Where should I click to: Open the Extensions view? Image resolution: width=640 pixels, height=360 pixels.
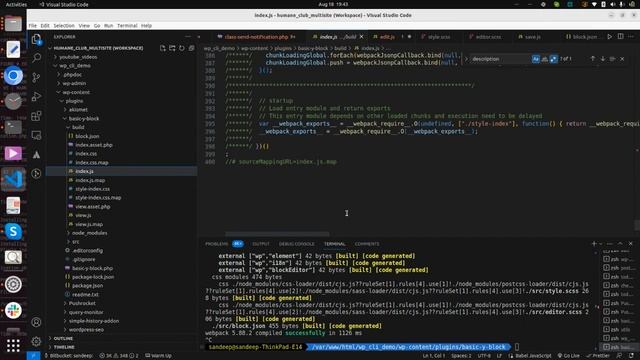point(36,116)
